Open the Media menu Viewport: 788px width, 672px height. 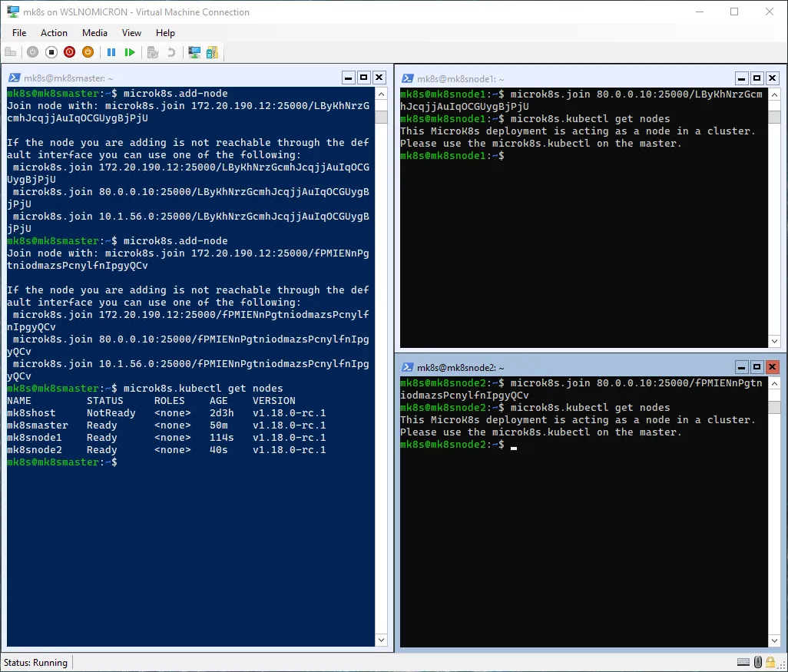click(x=94, y=33)
